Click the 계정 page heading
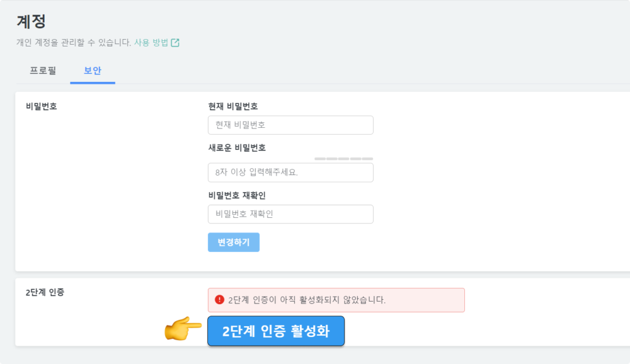 coord(31,21)
